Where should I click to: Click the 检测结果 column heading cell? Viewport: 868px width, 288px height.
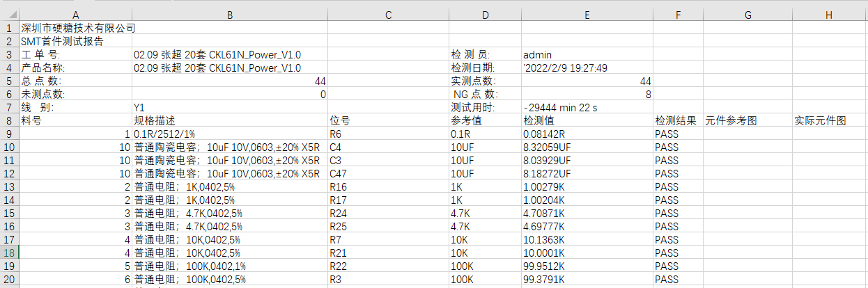[x=678, y=120]
